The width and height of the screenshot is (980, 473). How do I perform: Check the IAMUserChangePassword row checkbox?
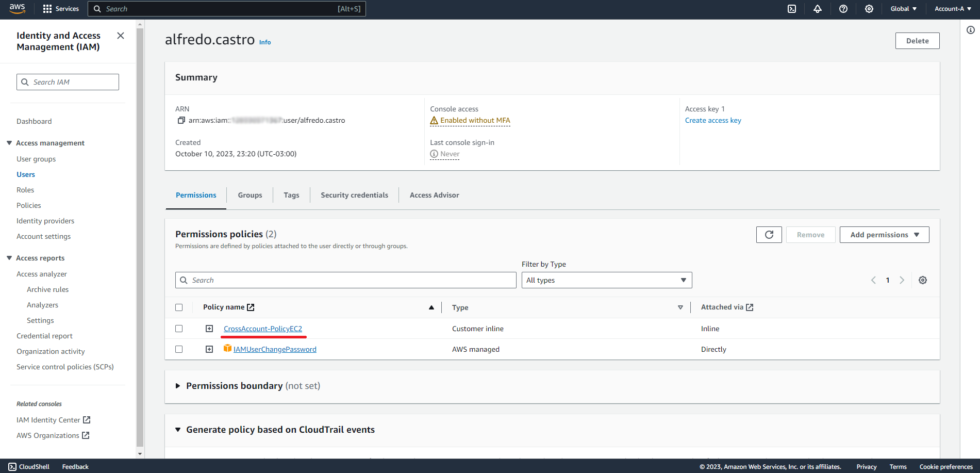pyautogui.click(x=179, y=349)
